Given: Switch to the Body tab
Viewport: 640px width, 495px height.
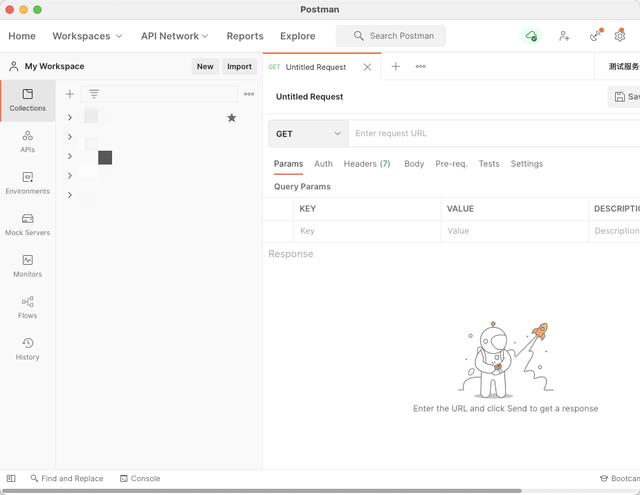Looking at the screenshot, I should click(x=414, y=164).
